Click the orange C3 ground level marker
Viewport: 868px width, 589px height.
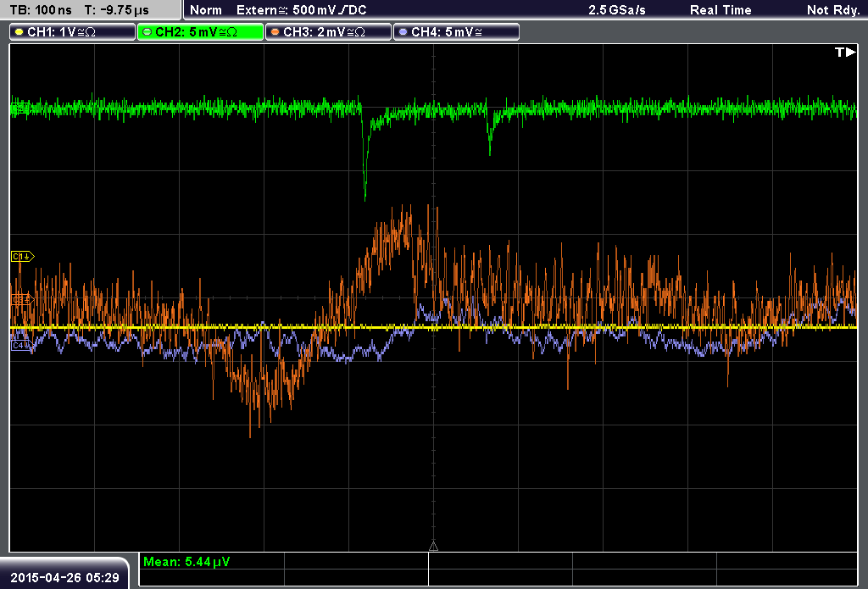[x=22, y=299]
